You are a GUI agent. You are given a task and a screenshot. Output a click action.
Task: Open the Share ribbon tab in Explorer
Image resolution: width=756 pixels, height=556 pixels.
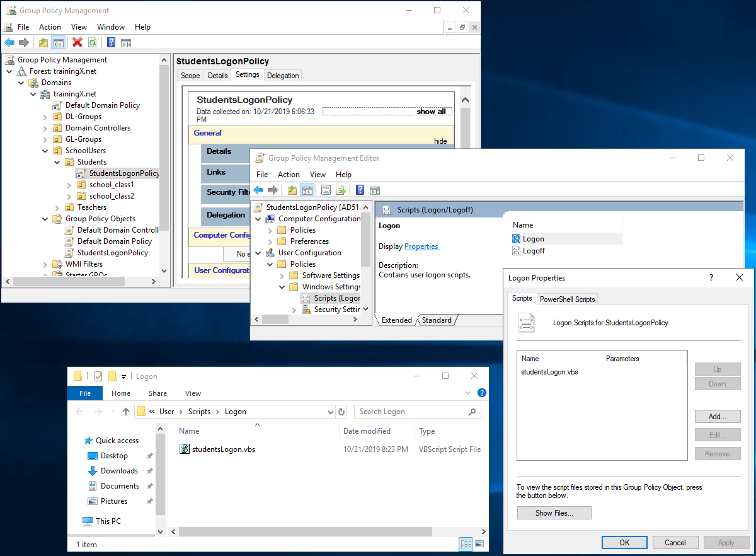point(157,393)
